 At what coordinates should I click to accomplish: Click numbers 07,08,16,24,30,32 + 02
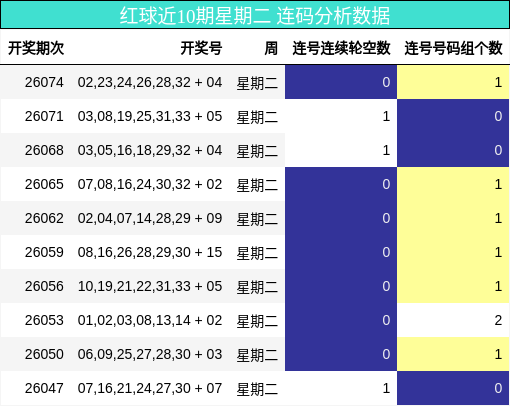click(150, 184)
